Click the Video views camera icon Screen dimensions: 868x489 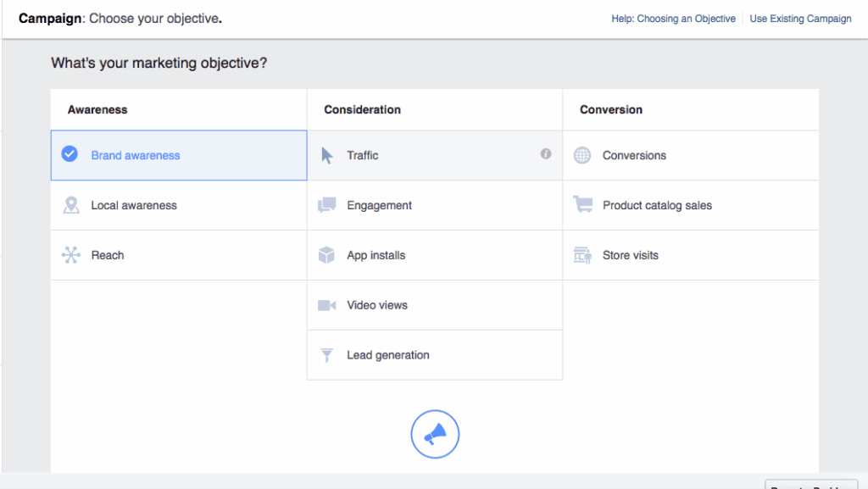(x=327, y=305)
